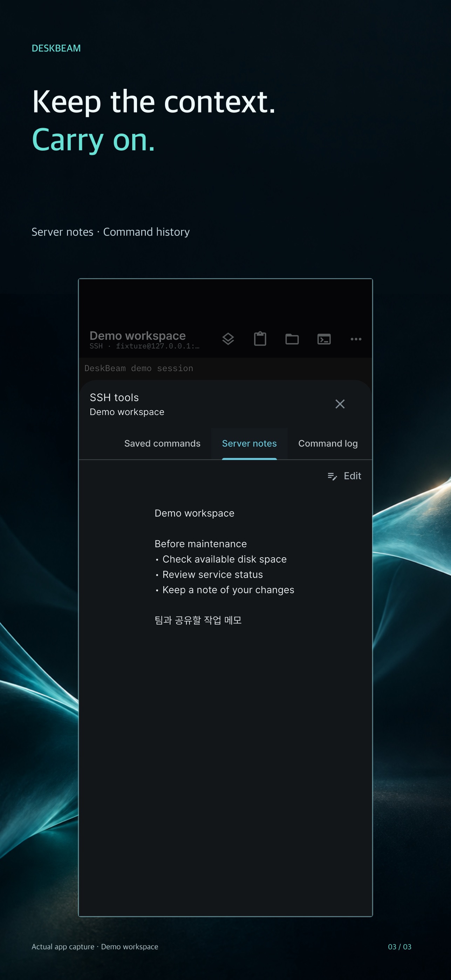Click the SSH tools panel heading
The image size is (451, 980).
114,397
